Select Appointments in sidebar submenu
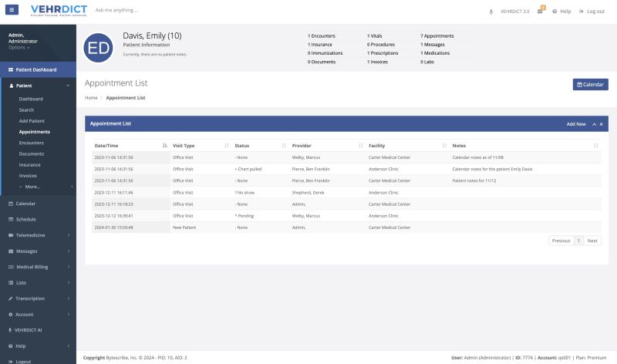This screenshot has width=617, height=364. tap(34, 132)
